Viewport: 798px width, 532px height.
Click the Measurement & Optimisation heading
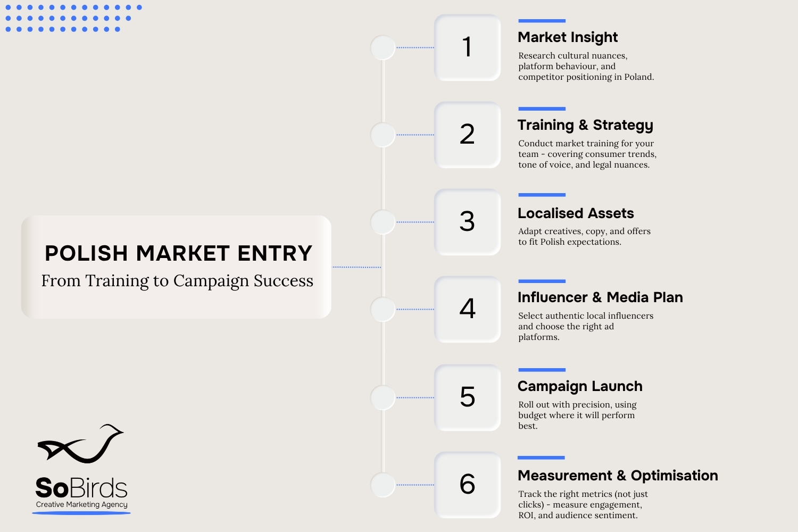coord(618,476)
